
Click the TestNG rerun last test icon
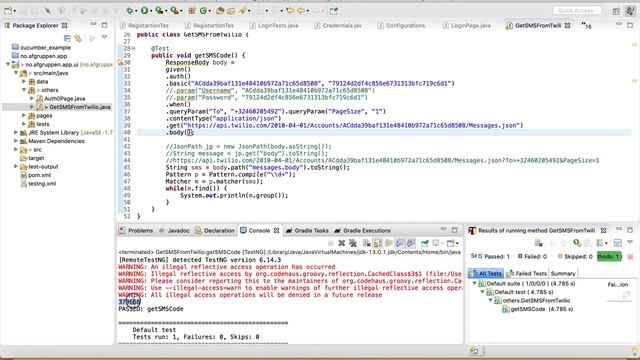point(577,243)
